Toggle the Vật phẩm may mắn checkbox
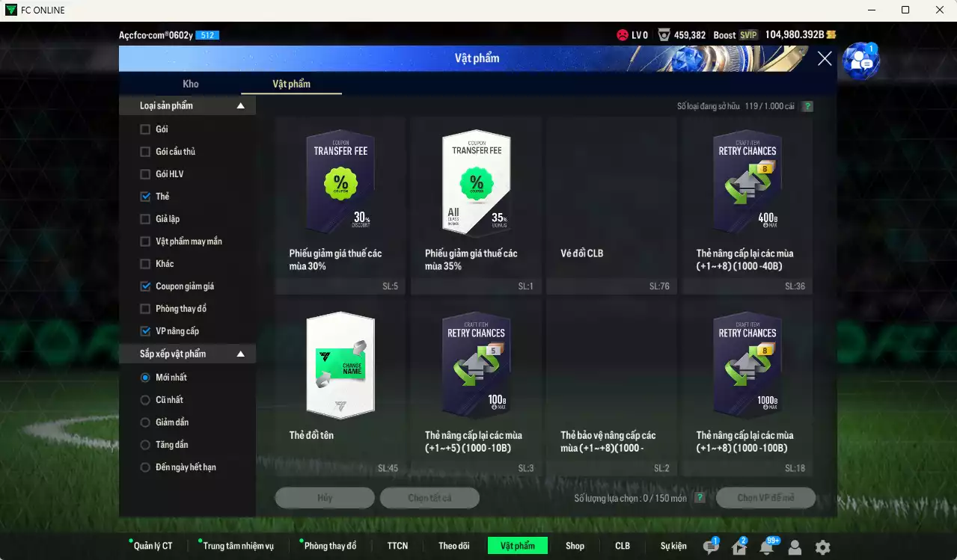Screen dimensions: 957x560 click(x=145, y=241)
